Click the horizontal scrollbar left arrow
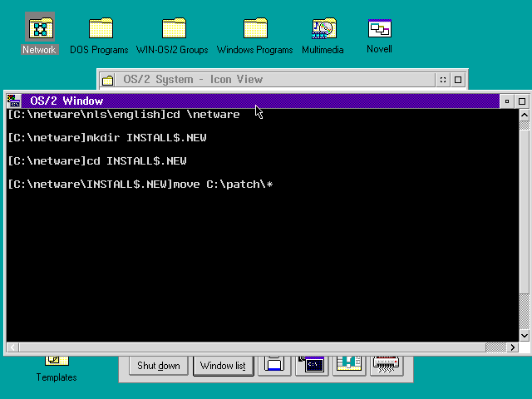 click(x=12, y=347)
